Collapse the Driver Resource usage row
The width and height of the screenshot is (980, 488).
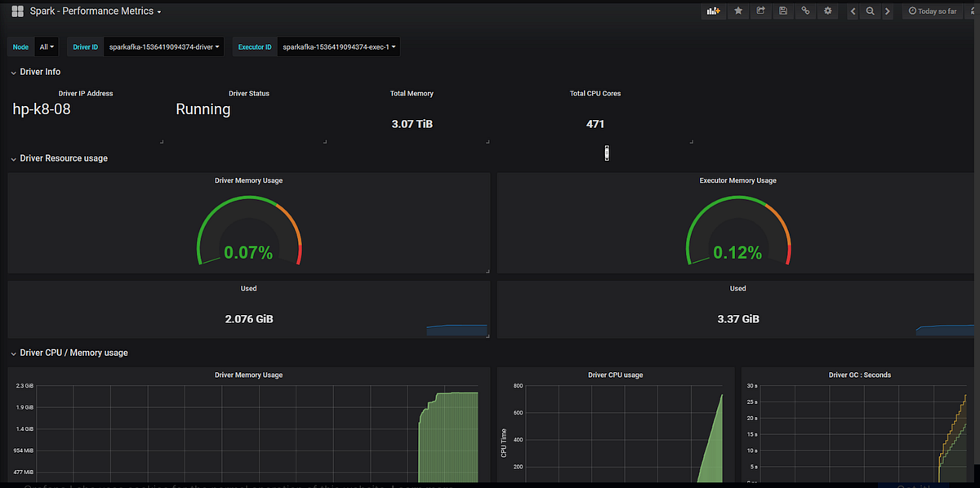click(60, 157)
